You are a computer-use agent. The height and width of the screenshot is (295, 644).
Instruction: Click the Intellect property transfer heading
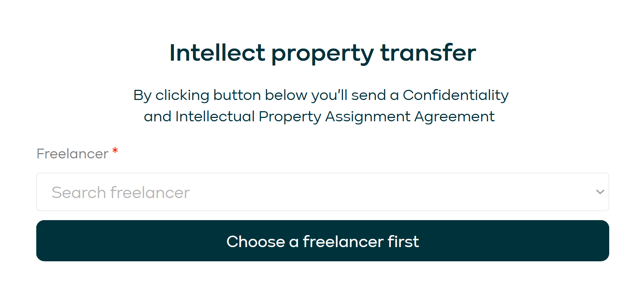coord(322,53)
